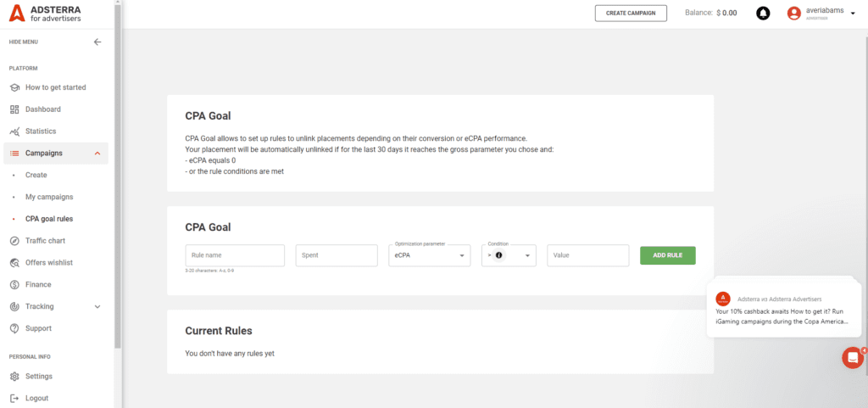This screenshot has height=408, width=868.
Task: Click the Create Campaign button
Action: click(x=631, y=14)
